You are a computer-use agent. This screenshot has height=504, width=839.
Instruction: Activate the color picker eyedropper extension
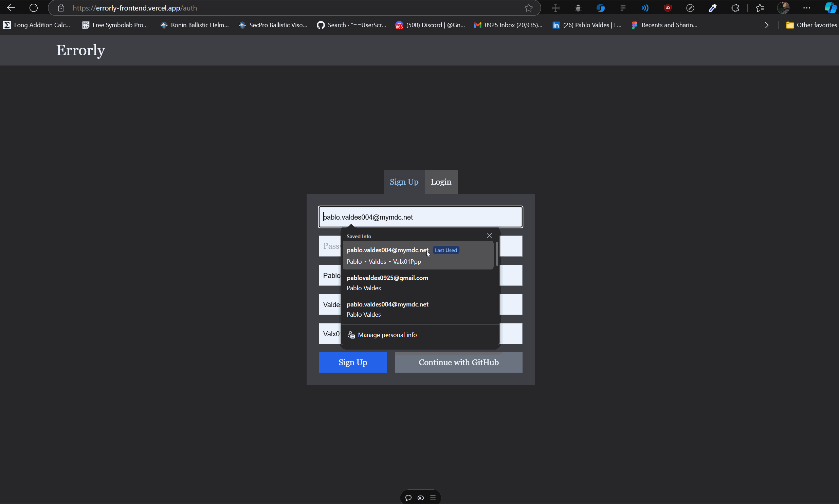point(713,8)
